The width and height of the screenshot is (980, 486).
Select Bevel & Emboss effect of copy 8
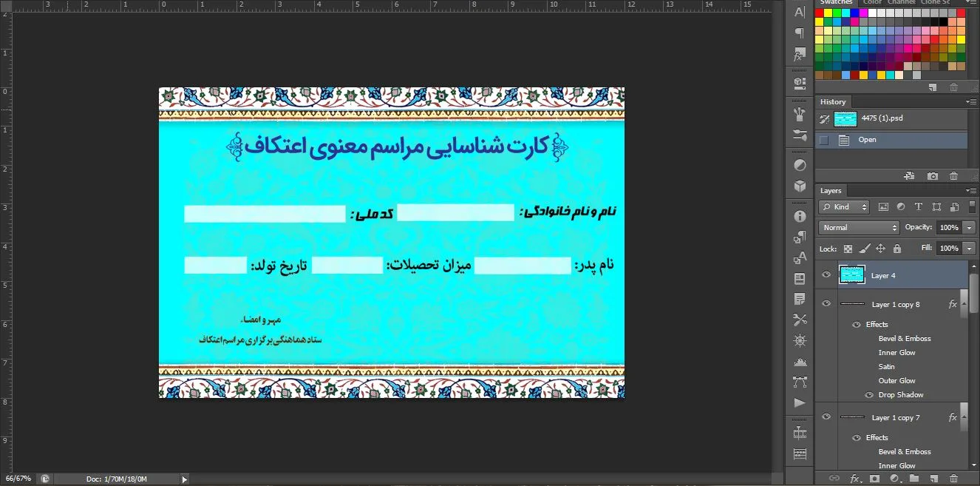[x=905, y=338]
